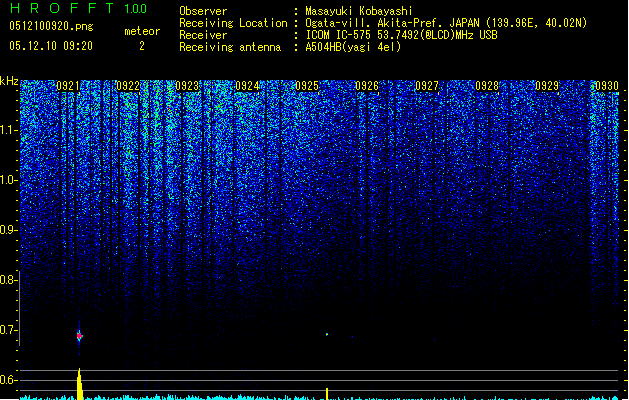The image size is (629, 400).
Task: Click the 'meteor' count label
Action: (x=142, y=31)
